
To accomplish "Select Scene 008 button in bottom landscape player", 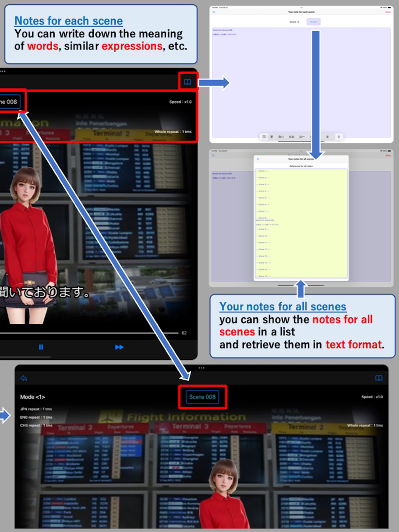I will click(x=202, y=397).
